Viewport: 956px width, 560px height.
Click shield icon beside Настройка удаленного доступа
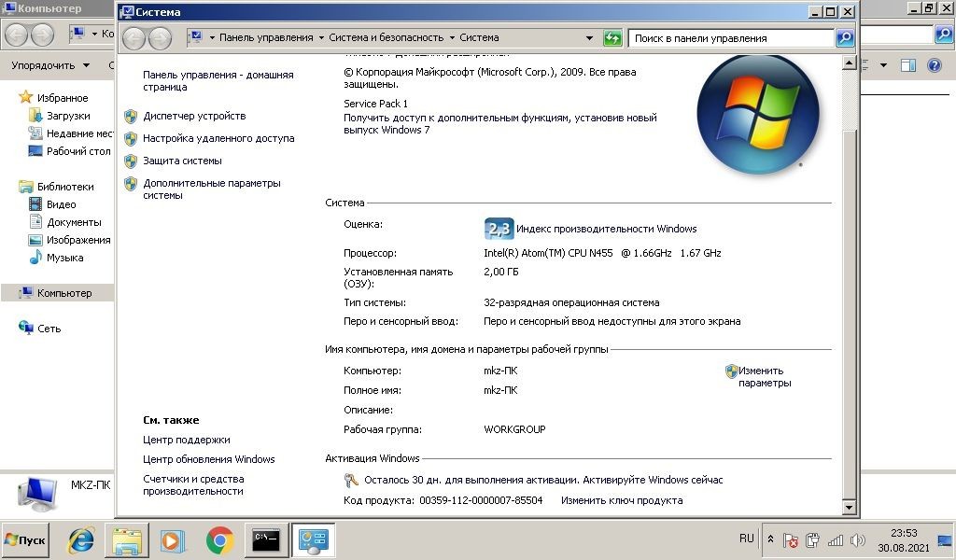131,139
